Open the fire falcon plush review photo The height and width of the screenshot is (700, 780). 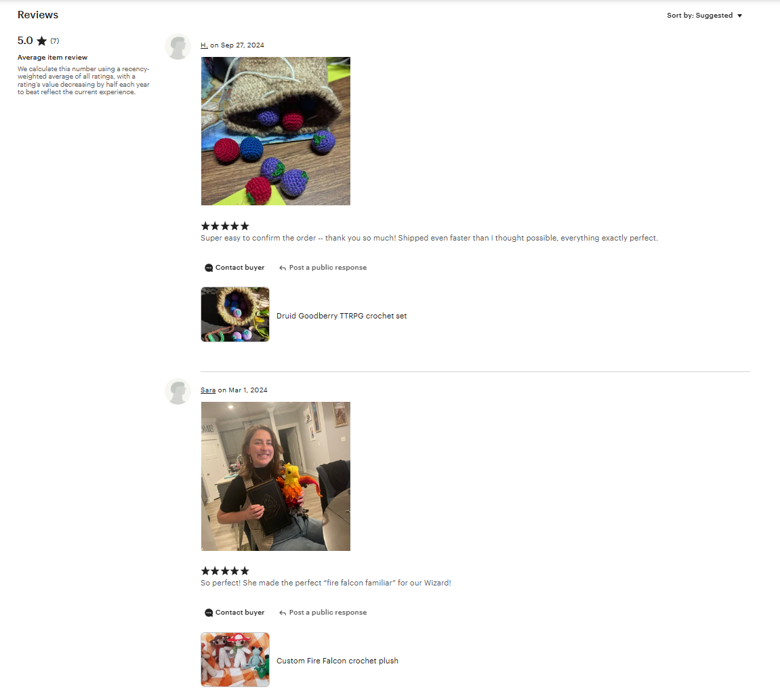pos(276,476)
